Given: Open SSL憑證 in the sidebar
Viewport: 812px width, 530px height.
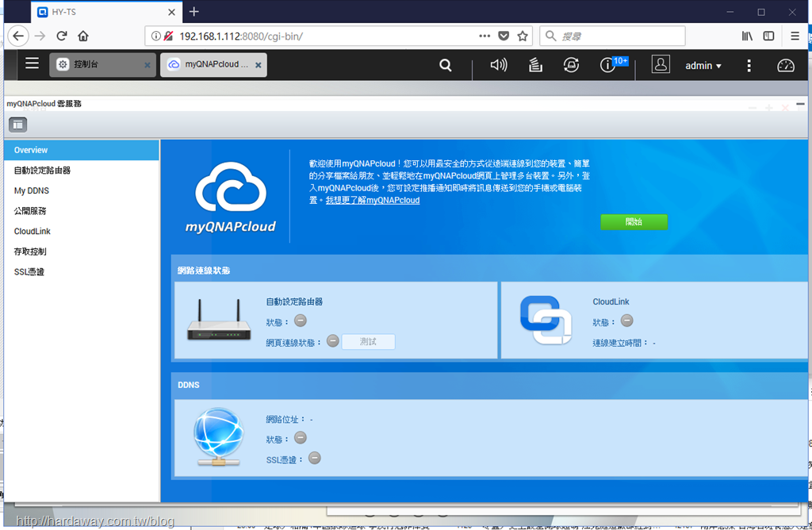Looking at the screenshot, I should pyautogui.click(x=82, y=271).
